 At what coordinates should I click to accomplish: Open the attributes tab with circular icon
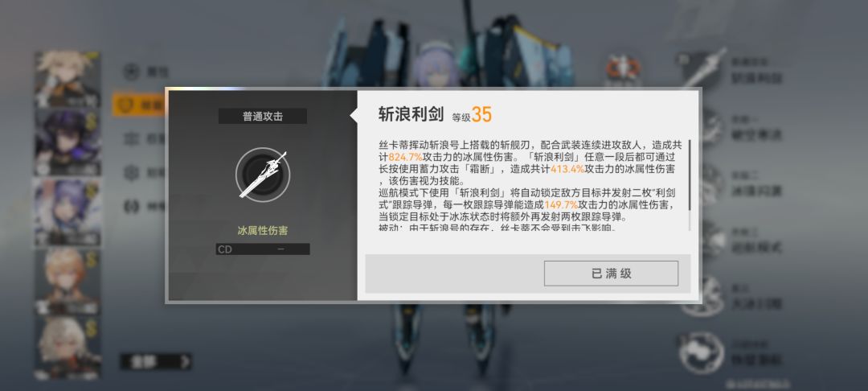[131, 72]
